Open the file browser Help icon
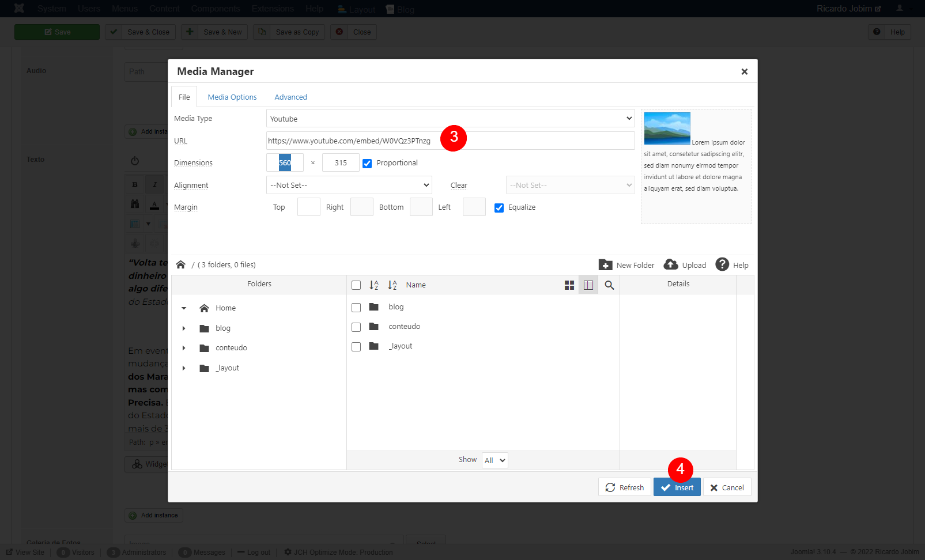Viewport: 925px width, 560px height. [722, 264]
